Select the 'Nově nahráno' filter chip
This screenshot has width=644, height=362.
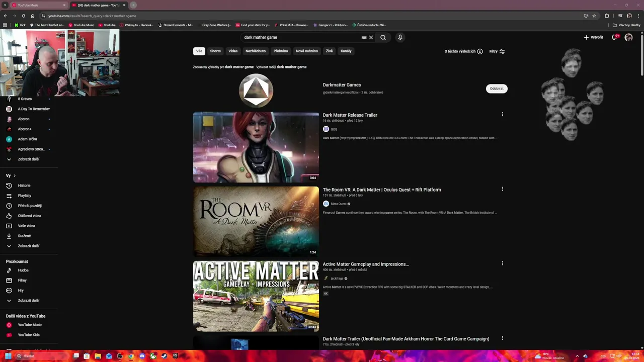point(307,51)
